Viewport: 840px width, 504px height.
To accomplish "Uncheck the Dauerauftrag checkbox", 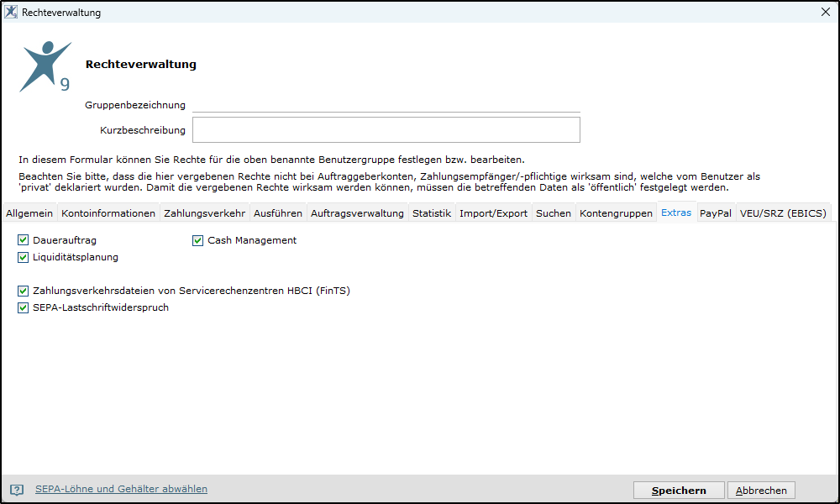I will click(23, 240).
